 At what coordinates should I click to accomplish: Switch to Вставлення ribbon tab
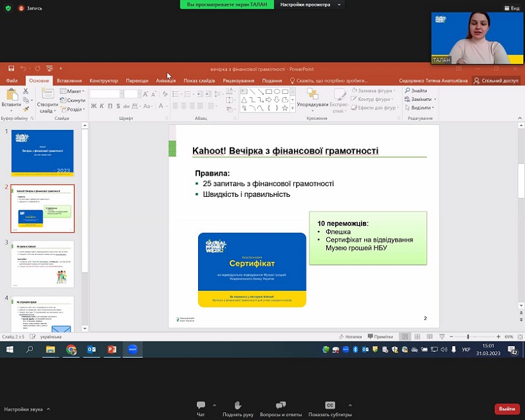(69, 80)
